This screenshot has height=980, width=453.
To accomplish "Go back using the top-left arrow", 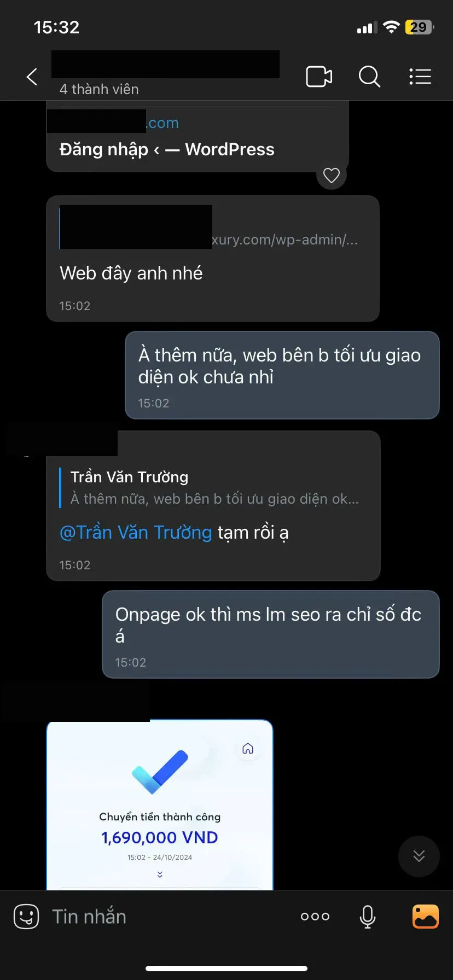I will [x=32, y=77].
